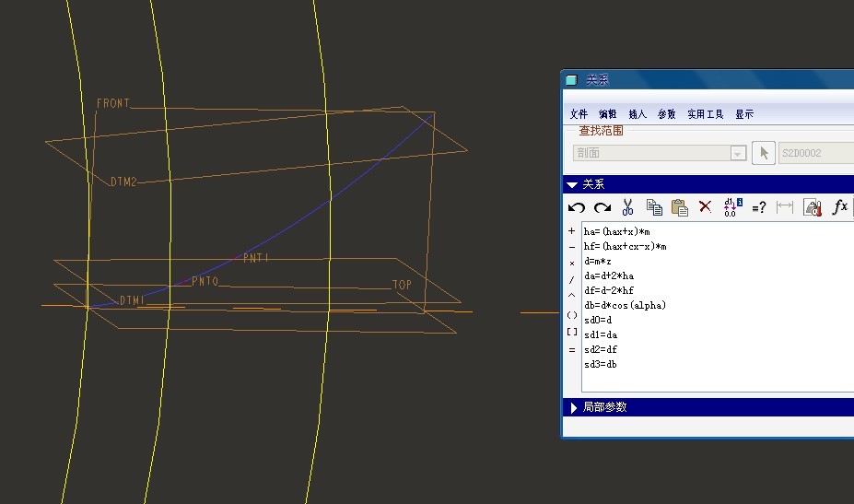Collapse the 关系 section triangle
The width and height of the screenshot is (854, 504).
click(572, 184)
